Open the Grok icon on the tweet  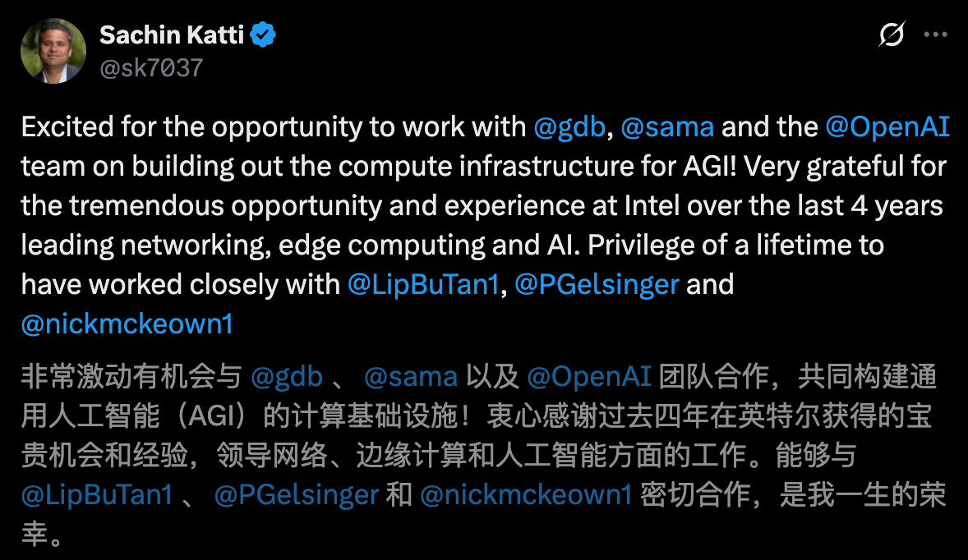point(890,34)
